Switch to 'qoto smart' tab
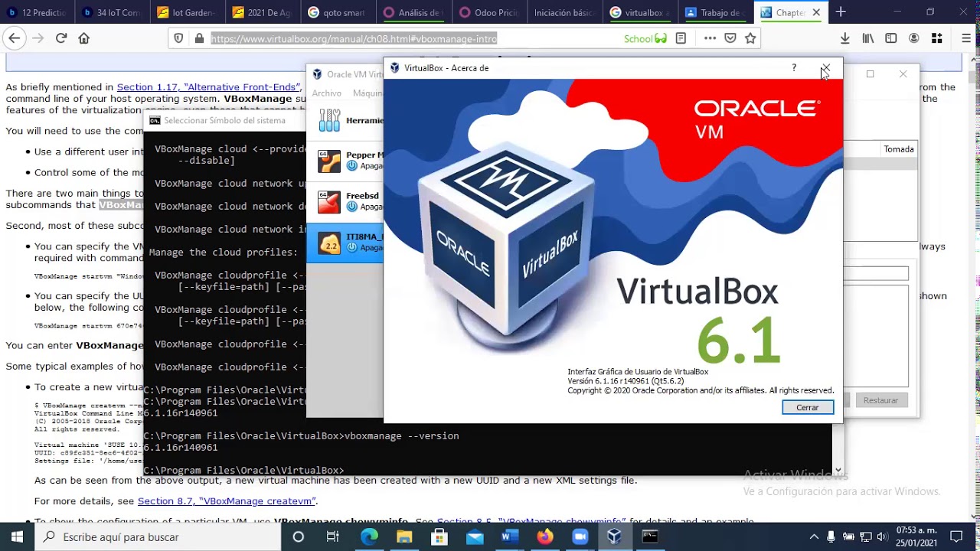Image resolution: width=980 pixels, height=551 pixels. click(x=338, y=12)
